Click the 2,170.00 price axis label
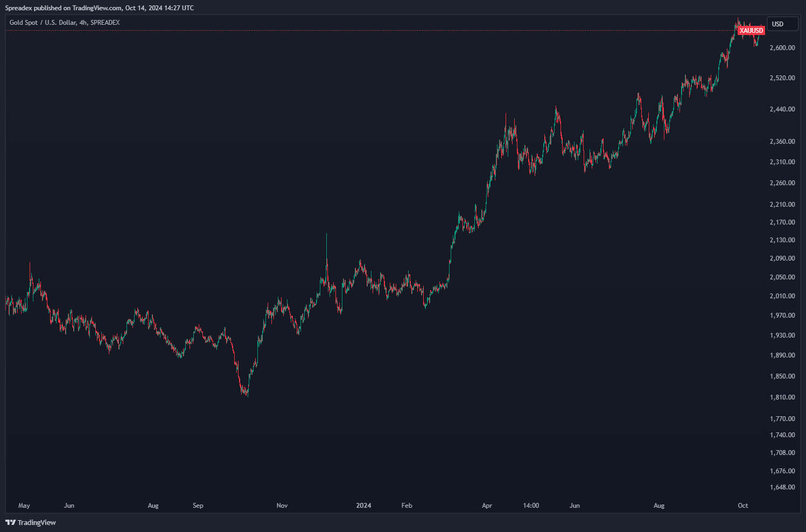 [x=782, y=222]
